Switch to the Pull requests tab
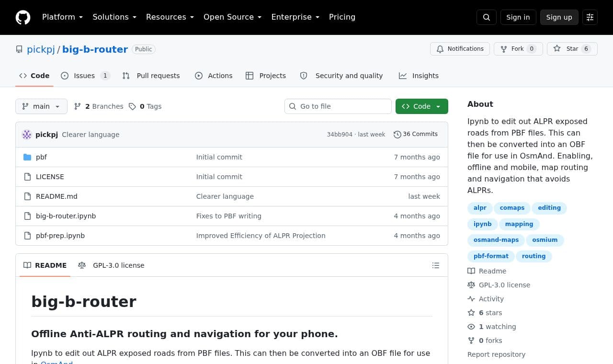This screenshot has width=613, height=364. click(x=151, y=76)
